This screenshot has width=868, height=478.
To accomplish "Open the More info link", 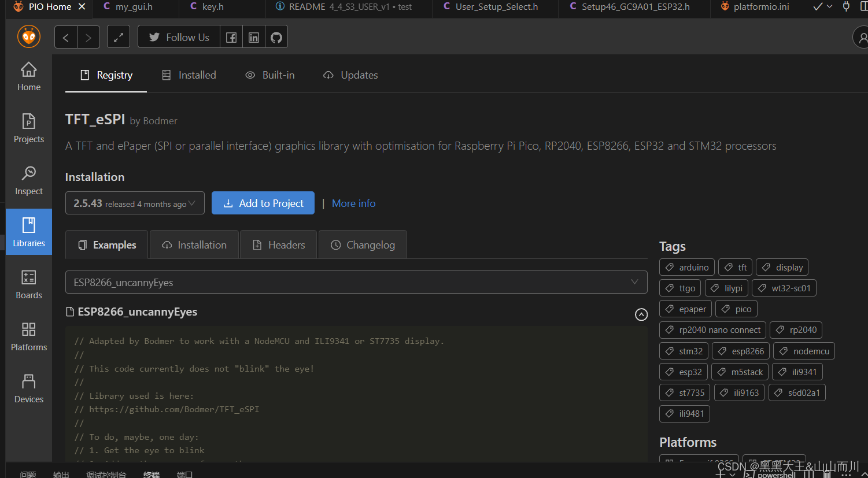I will click(x=353, y=203).
